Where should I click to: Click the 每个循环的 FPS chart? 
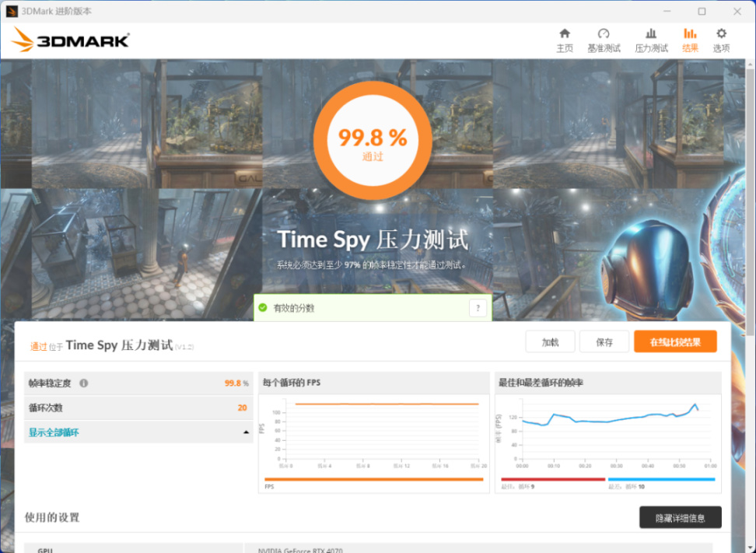point(373,443)
